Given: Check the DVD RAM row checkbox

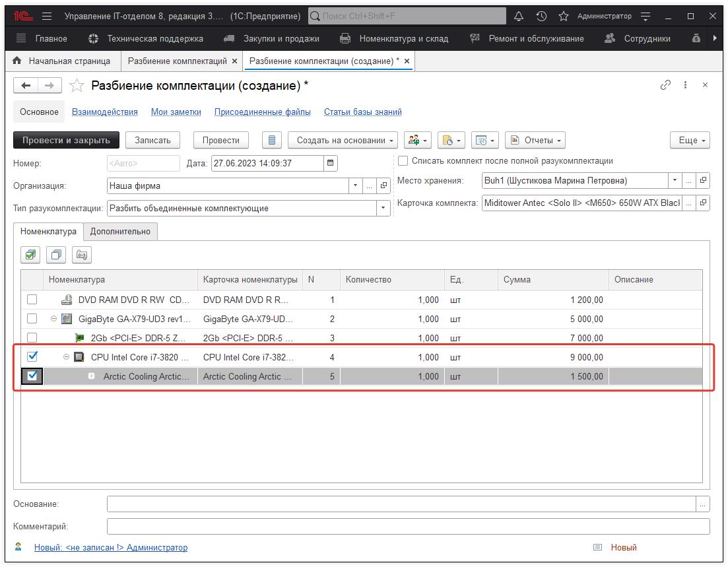Looking at the screenshot, I should coord(32,300).
